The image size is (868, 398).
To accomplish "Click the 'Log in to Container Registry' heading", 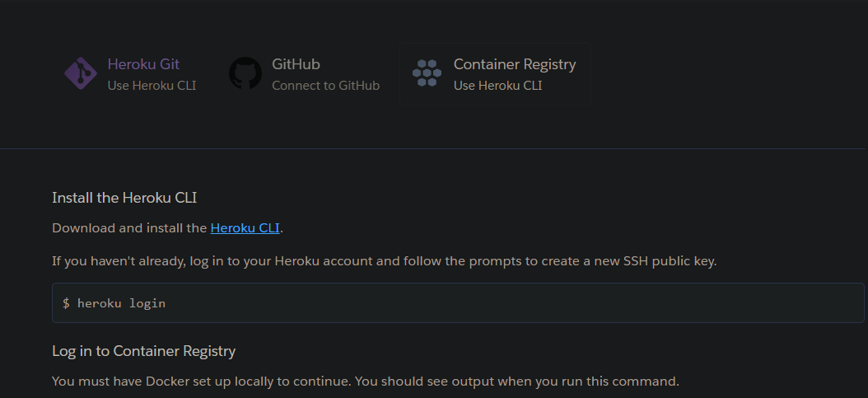I will click(143, 351).
